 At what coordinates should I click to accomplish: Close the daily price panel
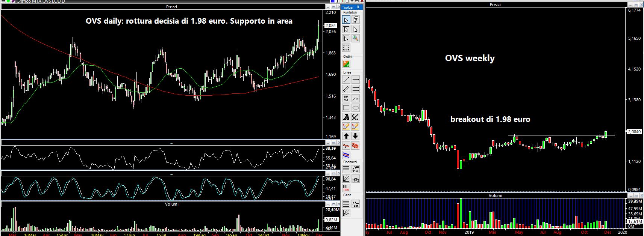pyautogui.click(x=338, y=7)
